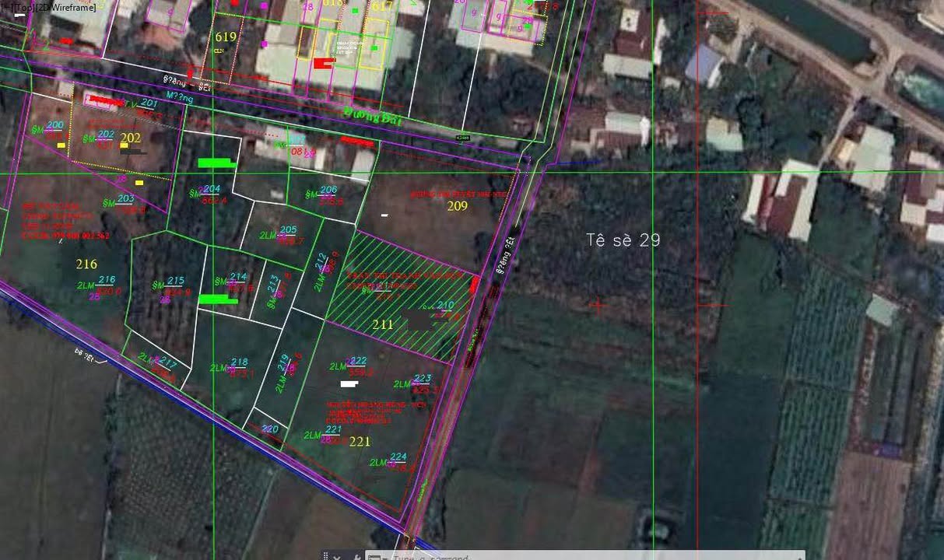This screenshot has width=944, height=560.
Task: Close the command line window
Action: tap(336, 557)
